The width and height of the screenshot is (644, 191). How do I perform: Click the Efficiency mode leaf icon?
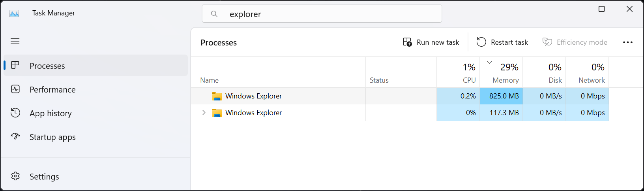coord(547,42)
